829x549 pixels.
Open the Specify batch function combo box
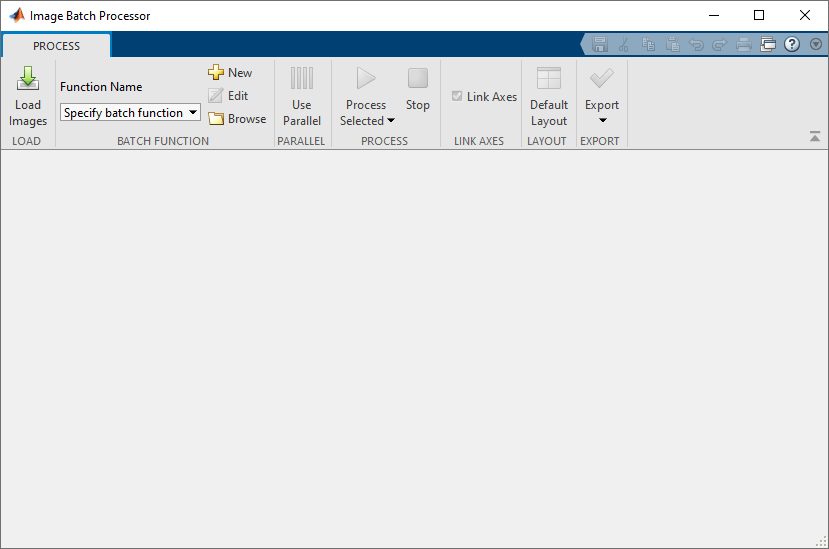point(130,113)
